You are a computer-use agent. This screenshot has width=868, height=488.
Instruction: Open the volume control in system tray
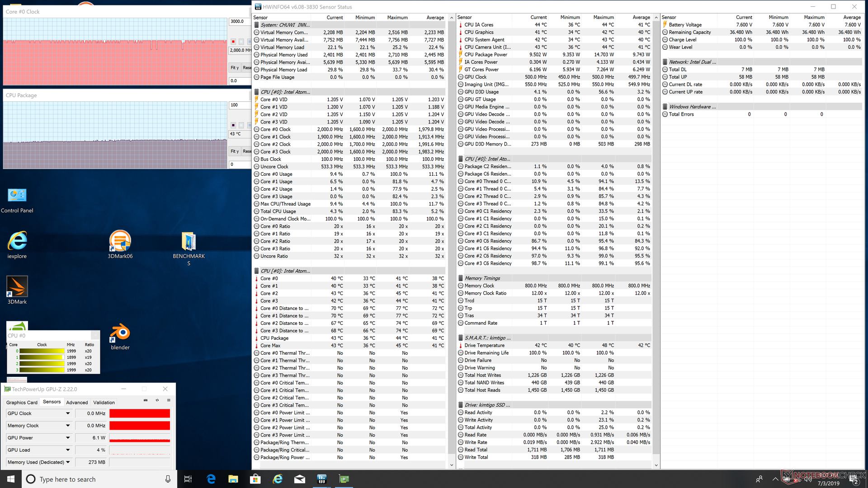808,479
